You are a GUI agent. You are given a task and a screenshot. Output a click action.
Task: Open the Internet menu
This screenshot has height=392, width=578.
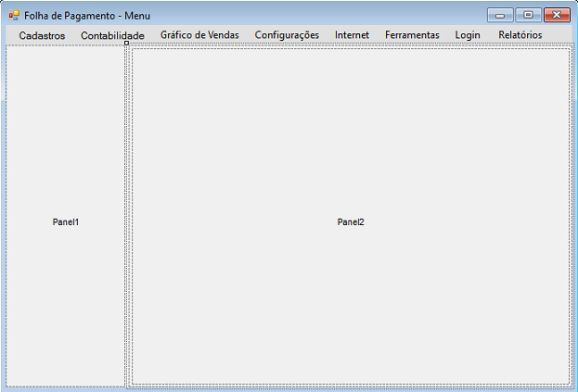point(352,35)
